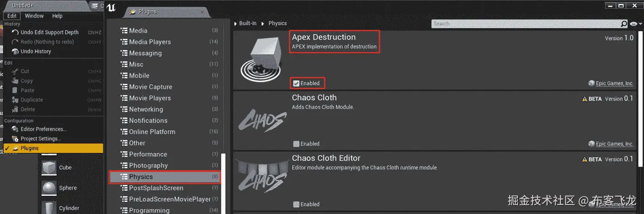Click the Unreal Engine logo icon
The image size is (644, 214).
point(111,8)
